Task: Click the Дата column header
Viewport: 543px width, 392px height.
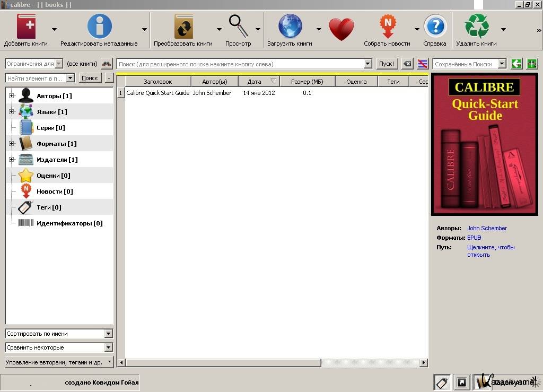Action: (255, 82)
